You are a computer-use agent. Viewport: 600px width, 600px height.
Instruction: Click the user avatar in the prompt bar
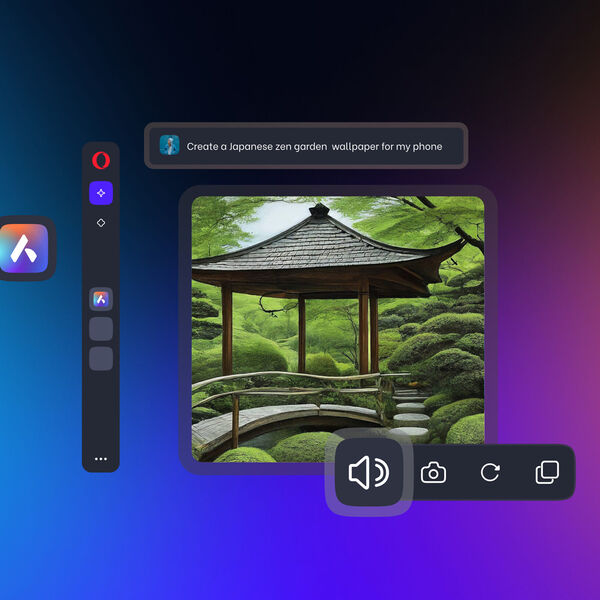169,146
